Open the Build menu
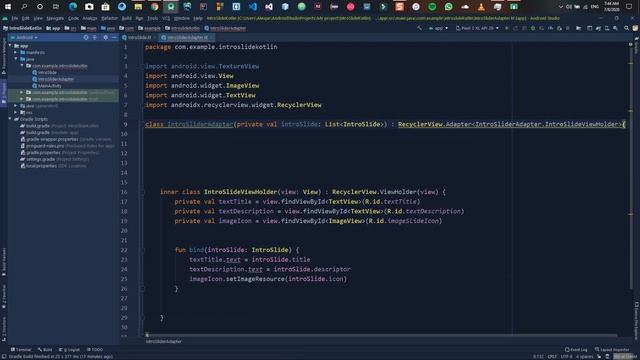640x360 pixels. (127, 18)
